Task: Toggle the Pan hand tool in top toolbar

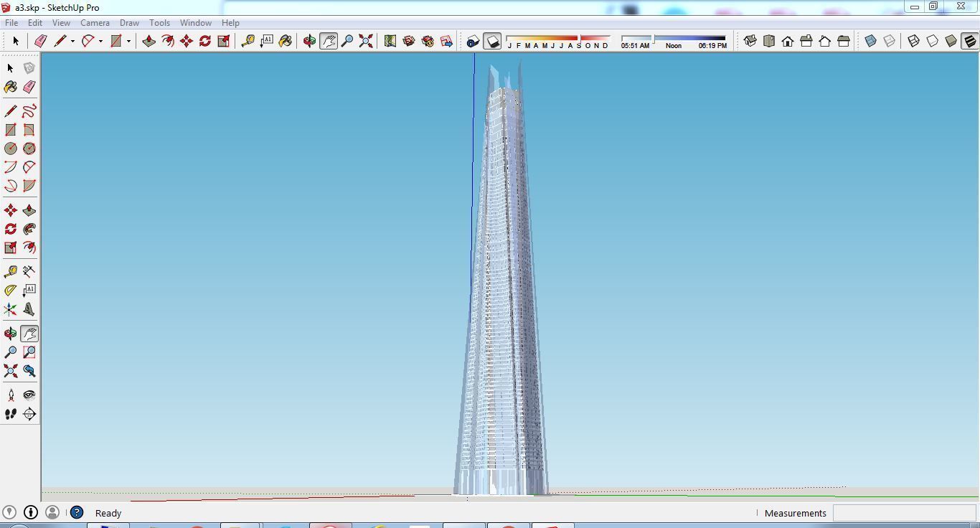Action: tap(328, 42)
